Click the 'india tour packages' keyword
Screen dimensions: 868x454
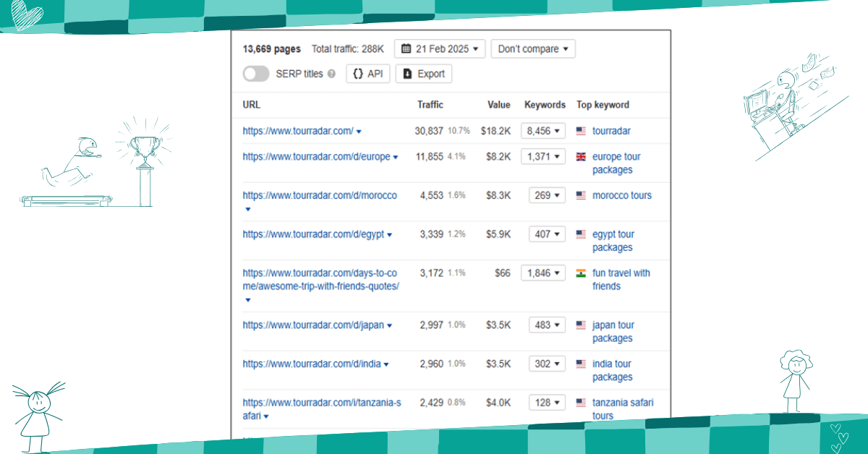tap(613, 371)
